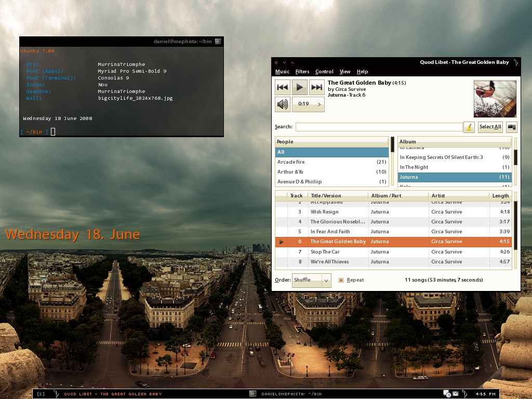Click the 11 songs status text
Screen dimensions: 532x399
click(444, 280)
